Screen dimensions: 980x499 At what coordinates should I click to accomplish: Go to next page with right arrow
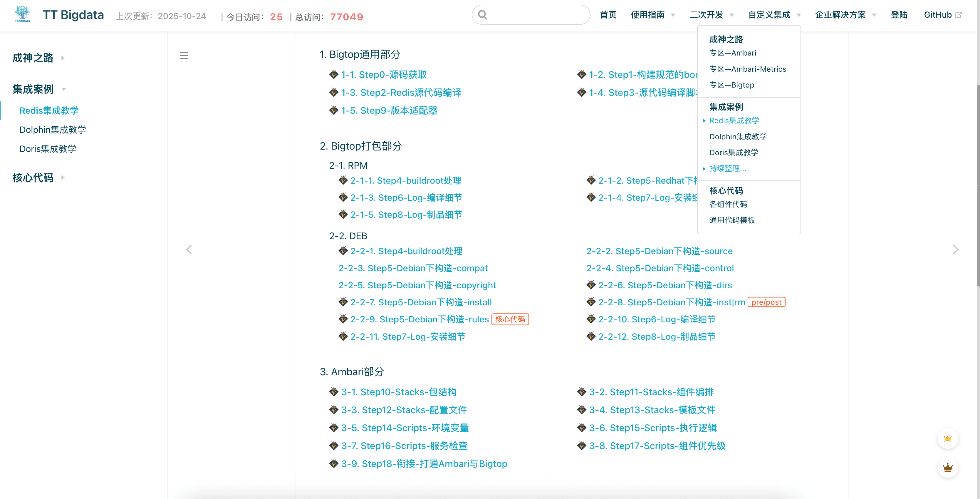[955, 250]
